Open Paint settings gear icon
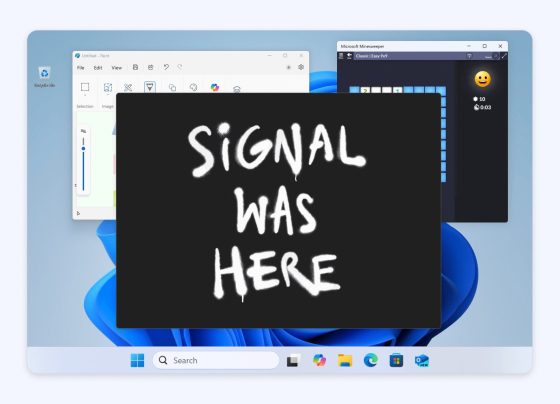Screen dimensions: 560x404 [x=301, y=67]
